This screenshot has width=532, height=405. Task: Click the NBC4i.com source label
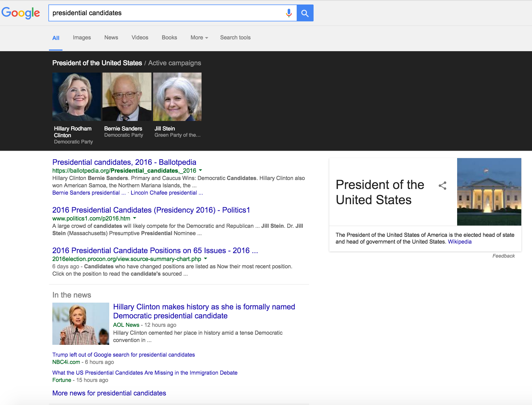tap(66, 362)
